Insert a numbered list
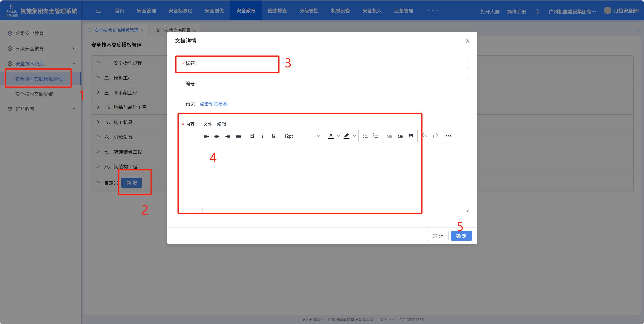Image resolution: width=644 pixels, height=324 pixels. click(376, 136)
